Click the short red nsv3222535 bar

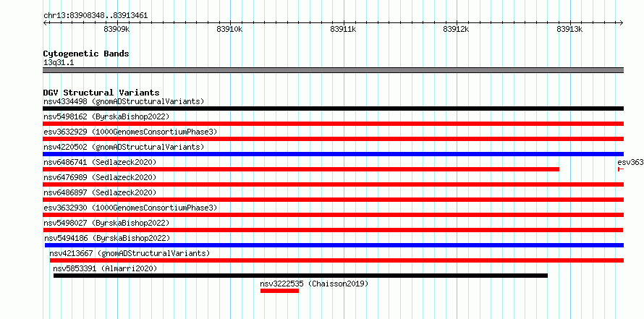[279, 291]
